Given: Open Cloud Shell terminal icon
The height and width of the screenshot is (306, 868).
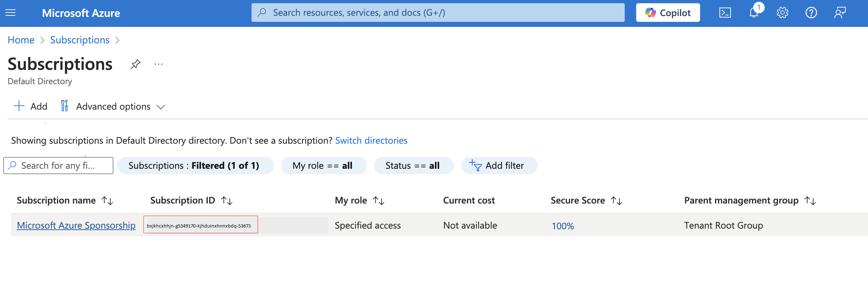Looking at the screenshot, I should [x=725, y=13].
